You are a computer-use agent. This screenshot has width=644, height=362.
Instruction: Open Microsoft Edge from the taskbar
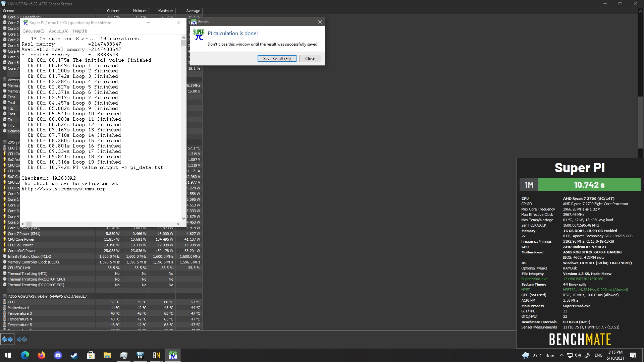point(25,355)
